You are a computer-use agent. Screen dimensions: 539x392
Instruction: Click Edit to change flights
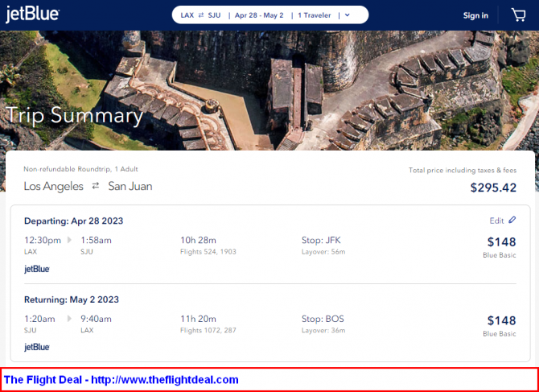pyautogui.click(x=496, y=221)
